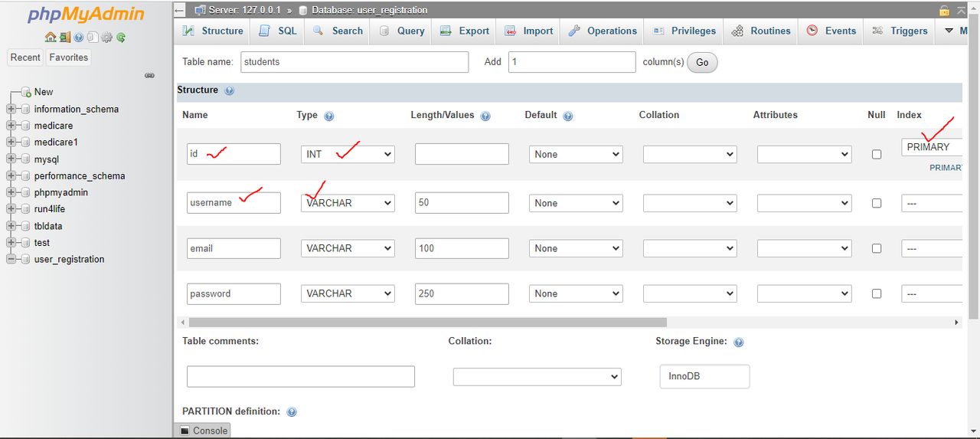
Task: Switch to the SQL tab
Action: [278, 31]
